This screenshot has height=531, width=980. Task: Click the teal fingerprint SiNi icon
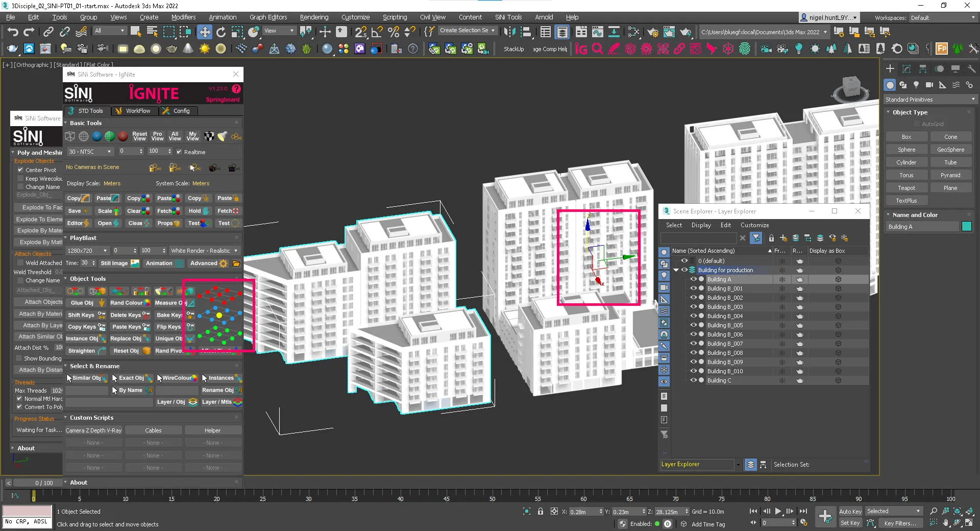[x=745, y=49]
